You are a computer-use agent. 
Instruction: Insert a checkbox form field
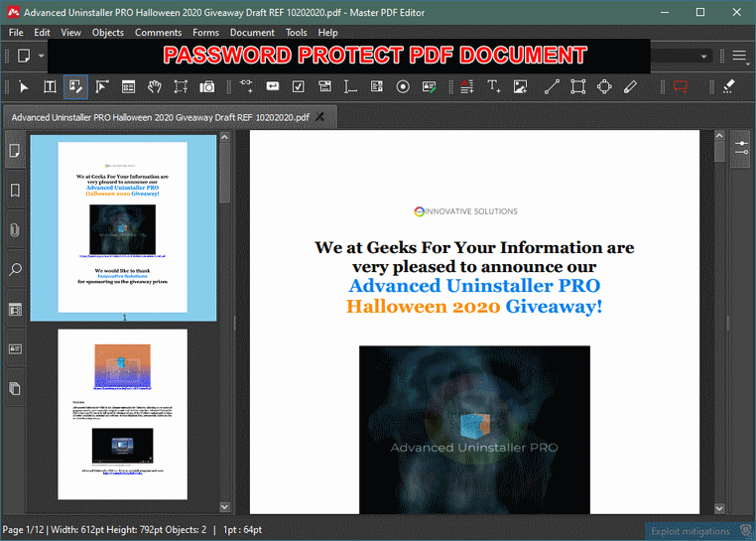pos(299,87)
